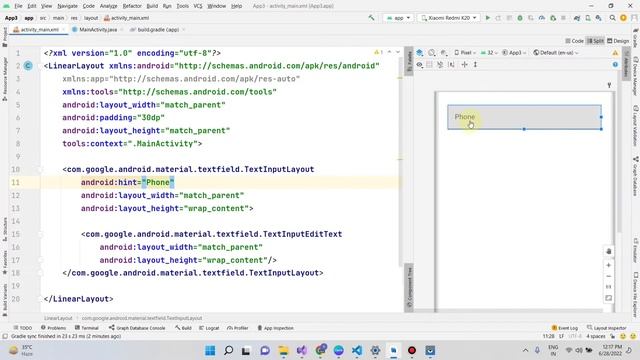Click the pan hand tool in preview

tap(609, 251)
